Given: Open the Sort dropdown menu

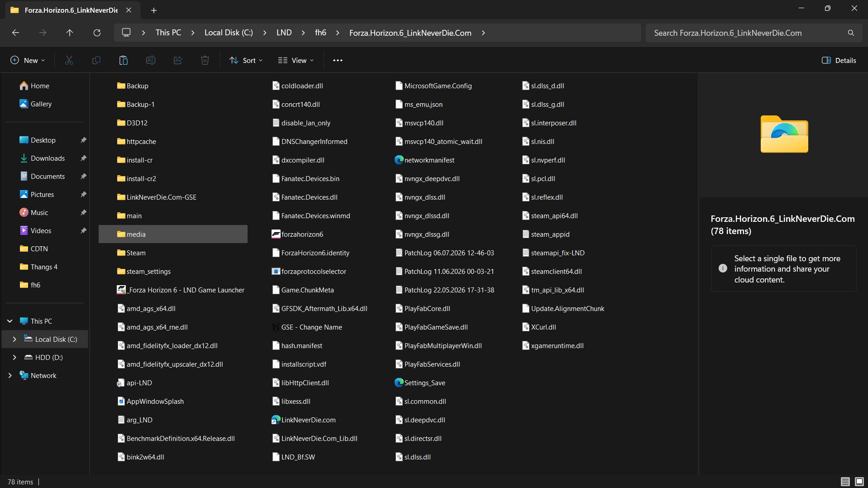Looking at the screenshot, I should point(246,60).
